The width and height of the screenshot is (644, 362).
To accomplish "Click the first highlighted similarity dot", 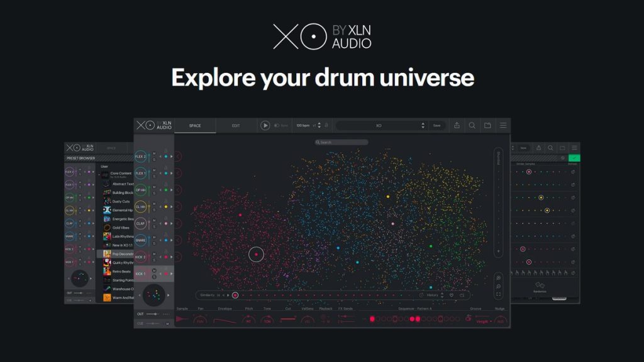I will pyautogui.click(x=235, y=295).
